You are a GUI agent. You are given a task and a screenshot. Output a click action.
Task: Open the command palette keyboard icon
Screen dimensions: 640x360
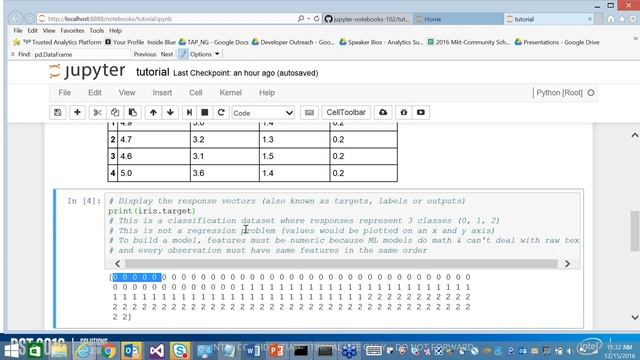309,112
